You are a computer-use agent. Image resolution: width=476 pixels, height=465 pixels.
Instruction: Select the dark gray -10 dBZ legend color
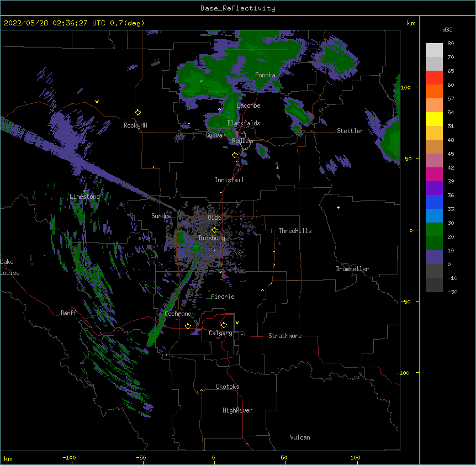434,285
